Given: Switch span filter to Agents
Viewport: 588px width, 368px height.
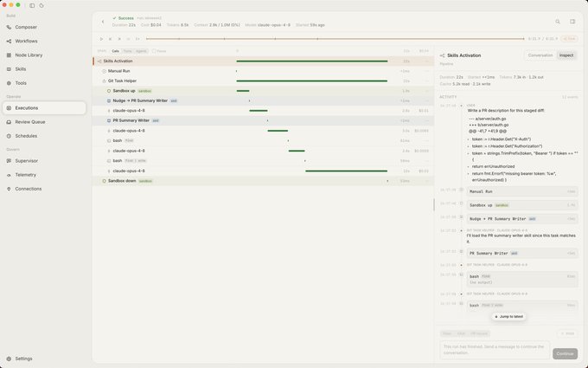Looking at the screenshot, I should click(x=141, y=51).
